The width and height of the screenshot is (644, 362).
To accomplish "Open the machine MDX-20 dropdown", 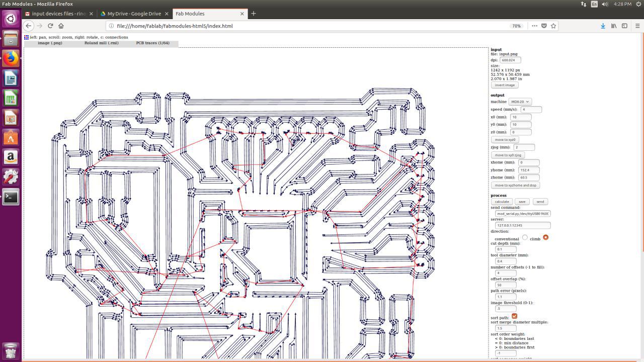I will 520,102.
